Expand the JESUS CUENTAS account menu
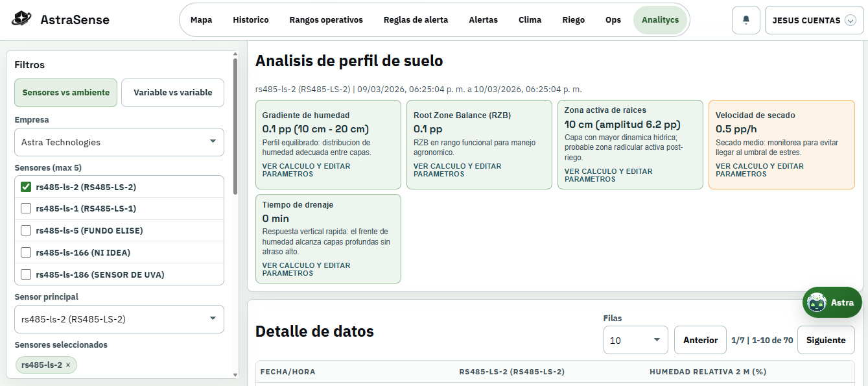This screenshot has width=868, height=386. [x=814, y=20]
